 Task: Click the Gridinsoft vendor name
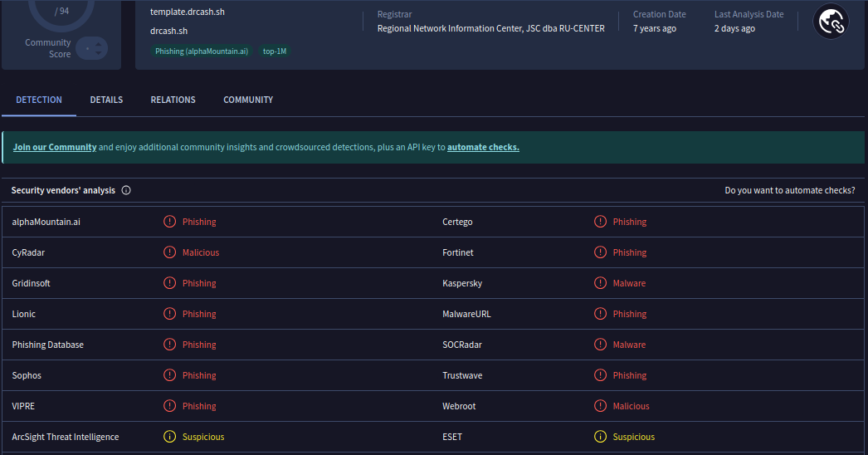[x=31, y=283]
